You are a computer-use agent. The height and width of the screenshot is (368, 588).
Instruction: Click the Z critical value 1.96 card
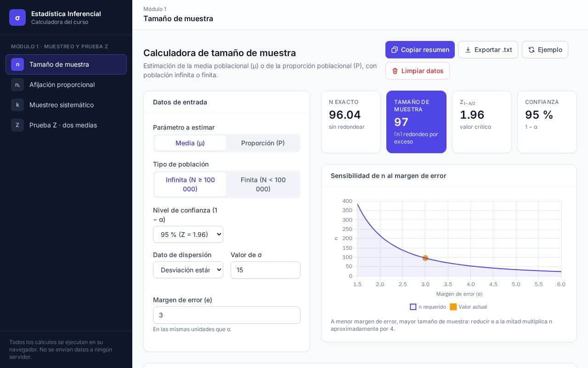click(482, 122)
